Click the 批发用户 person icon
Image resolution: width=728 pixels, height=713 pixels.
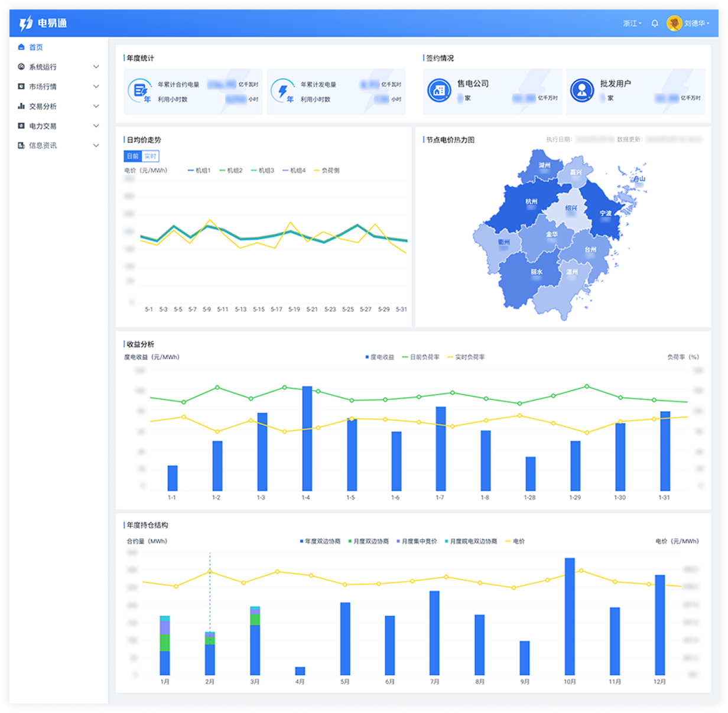(581, 90)
